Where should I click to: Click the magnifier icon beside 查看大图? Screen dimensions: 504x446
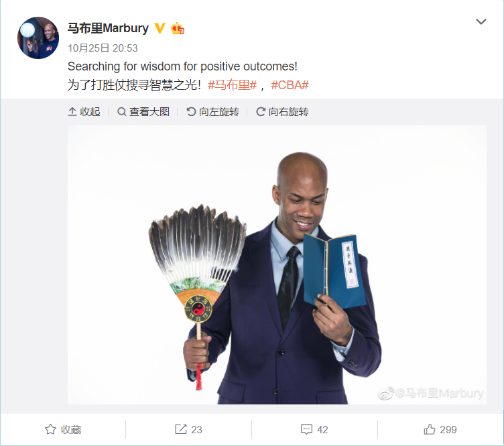[121, 112]
